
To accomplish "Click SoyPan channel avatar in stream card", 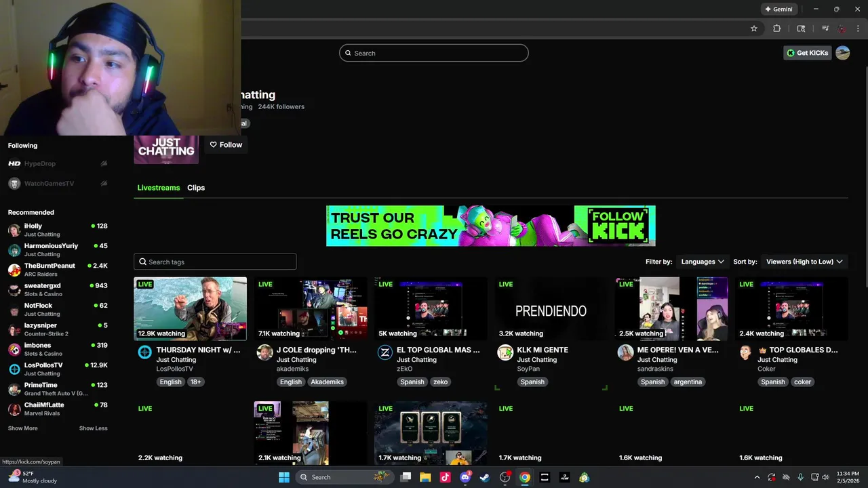I will (x=505, y=352).
